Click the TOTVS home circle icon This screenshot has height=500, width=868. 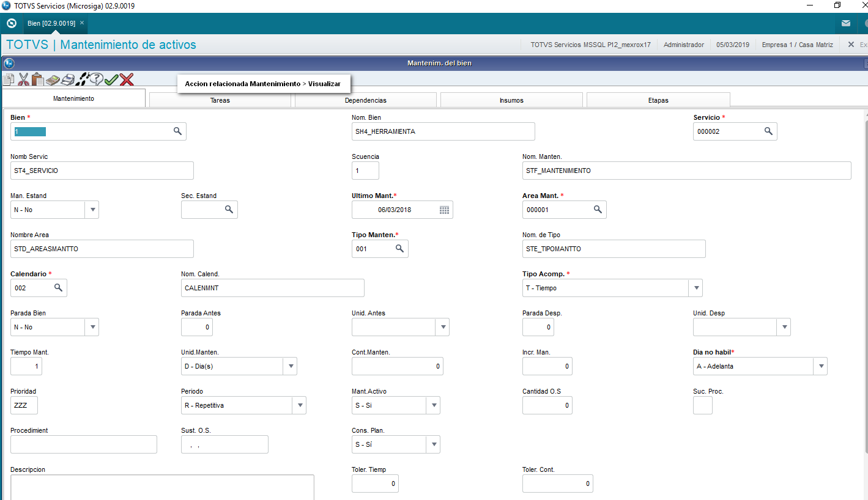click(x=11, y=23)
